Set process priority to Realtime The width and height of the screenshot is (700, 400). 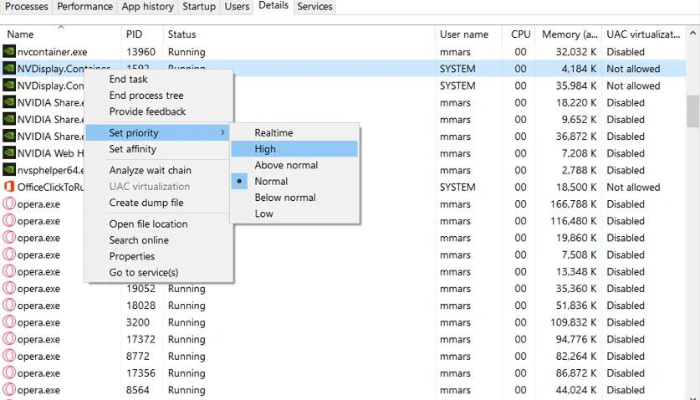[x=295, y=133]
